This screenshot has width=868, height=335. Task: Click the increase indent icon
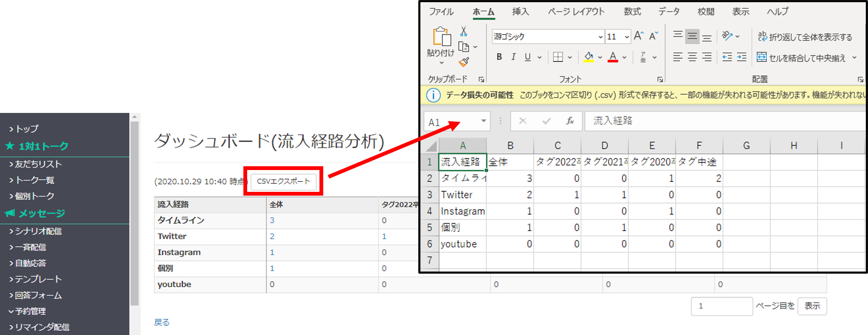[742, 57]
